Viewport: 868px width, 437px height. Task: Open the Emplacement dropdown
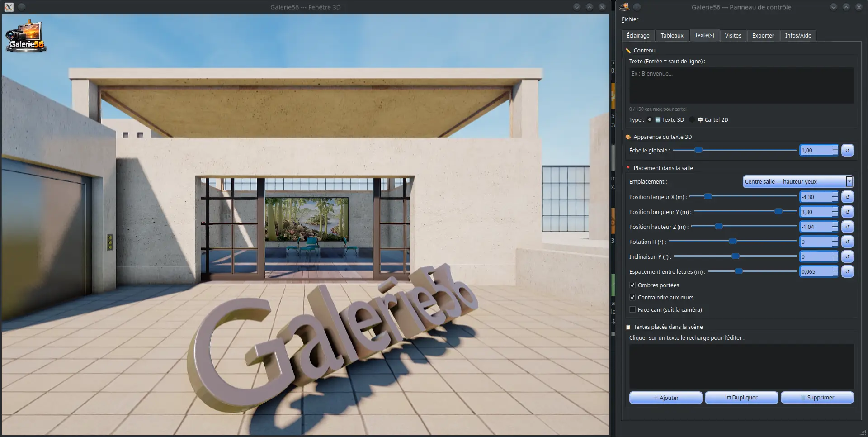pyautogui.click(x=798, y=182)
